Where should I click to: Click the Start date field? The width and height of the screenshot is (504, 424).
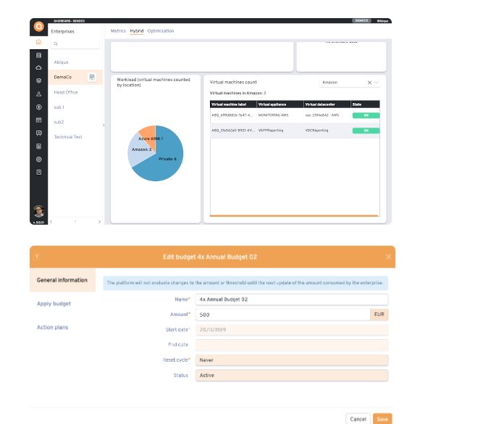tap(292, 330)
